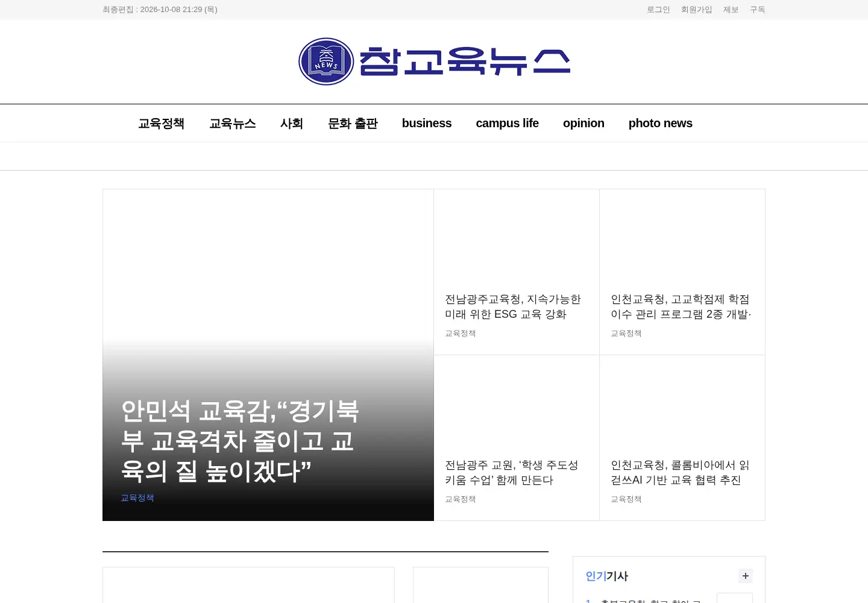Screen dimensions: 868x603
Task: Open the 전남광주 교원 학생 주도성 article
Action: click(512, 473)
